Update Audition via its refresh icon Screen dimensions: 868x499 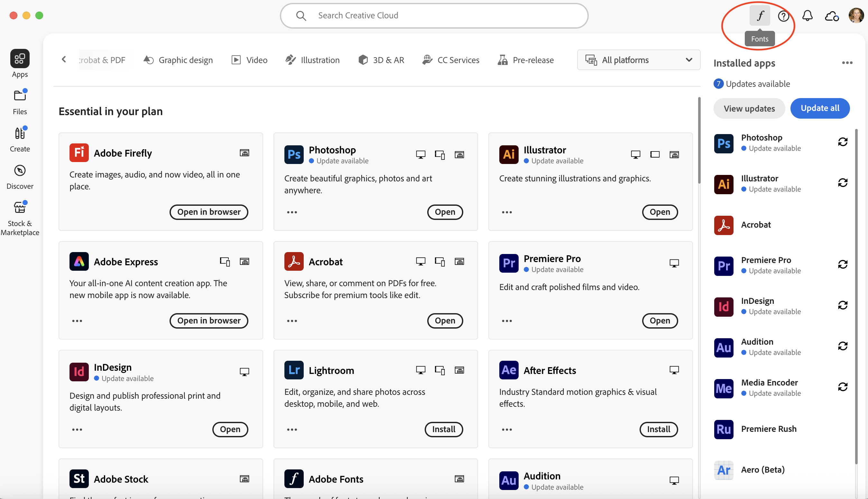(842, 346)
